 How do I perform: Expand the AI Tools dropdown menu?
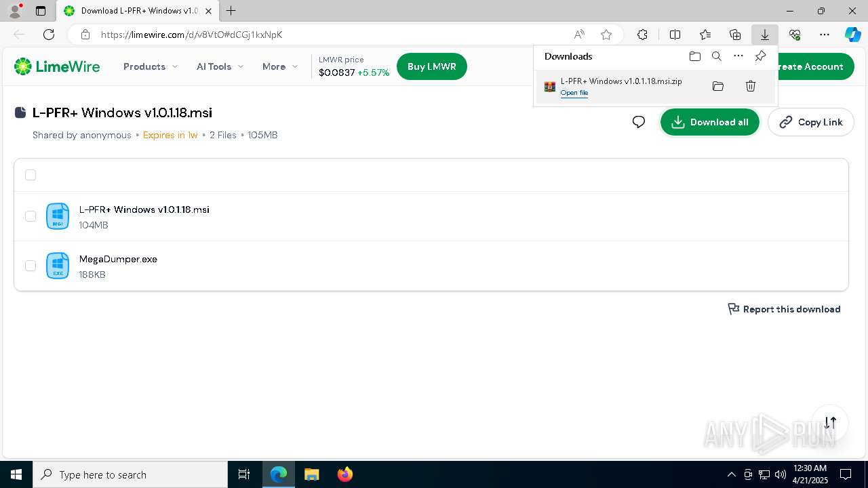pyautogui.click(x=220, y=66)
